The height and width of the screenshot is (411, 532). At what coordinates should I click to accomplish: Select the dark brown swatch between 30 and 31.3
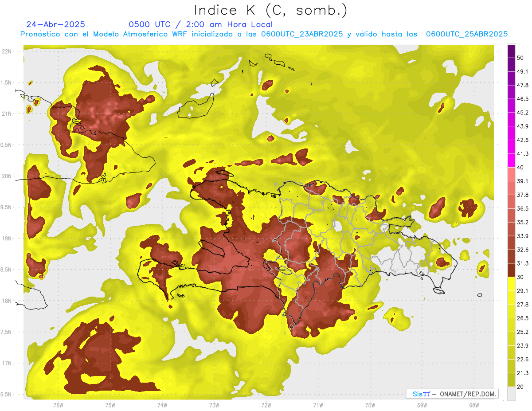(x=511, y=270)
